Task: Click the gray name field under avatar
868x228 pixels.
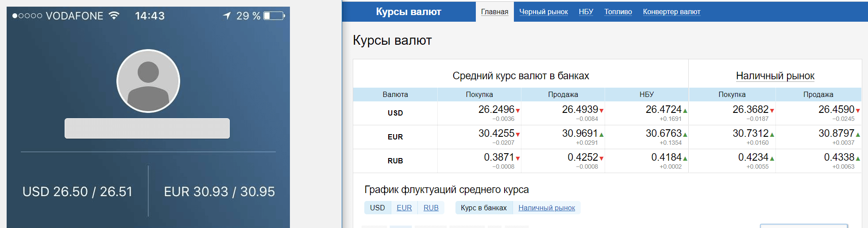Action: (147, 128)
